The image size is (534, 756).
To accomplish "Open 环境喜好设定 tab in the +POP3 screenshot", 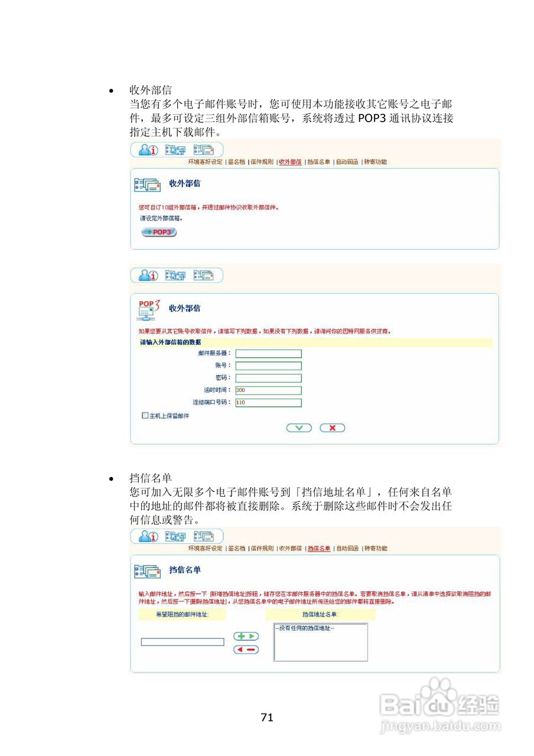I will tap(205, 162).
